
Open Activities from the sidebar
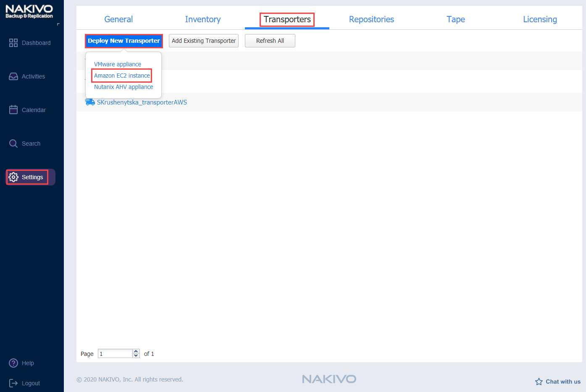33,76
